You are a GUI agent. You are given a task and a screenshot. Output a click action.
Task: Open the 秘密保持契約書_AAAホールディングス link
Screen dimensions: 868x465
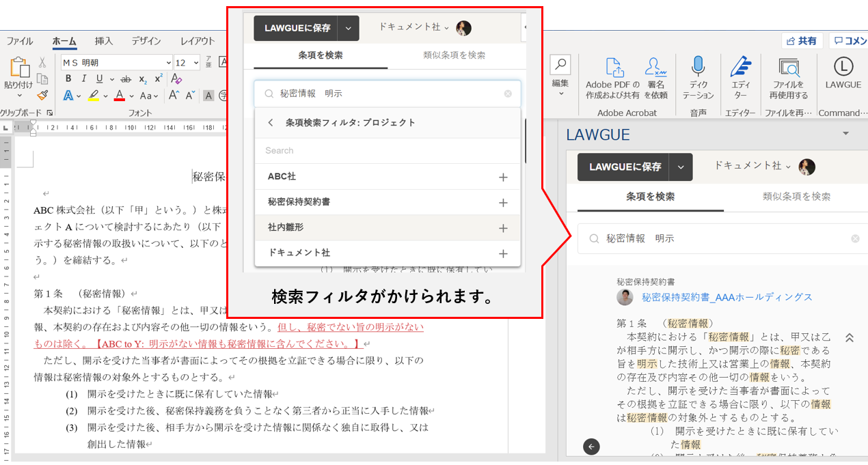tap(727, 297)
